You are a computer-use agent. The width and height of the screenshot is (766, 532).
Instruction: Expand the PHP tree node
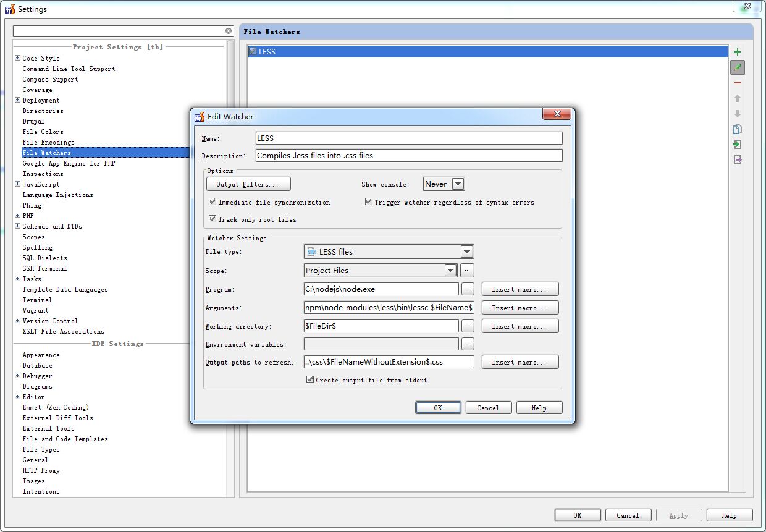[18, 216]
